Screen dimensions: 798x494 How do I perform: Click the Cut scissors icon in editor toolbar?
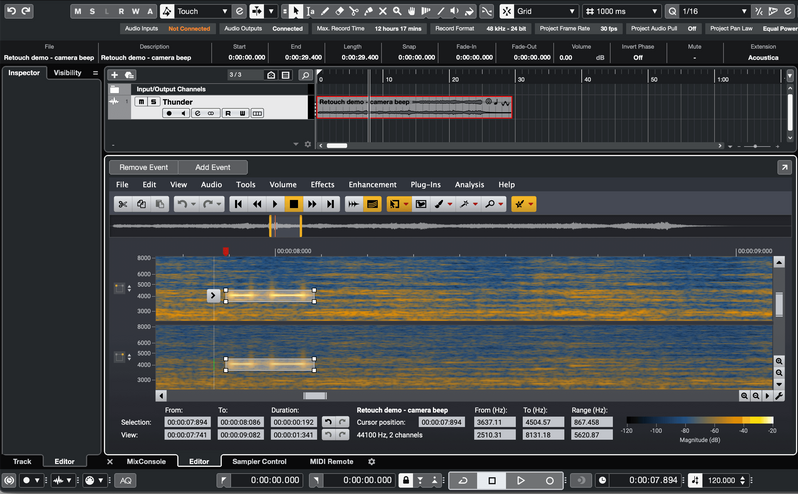tap(122, 204)
